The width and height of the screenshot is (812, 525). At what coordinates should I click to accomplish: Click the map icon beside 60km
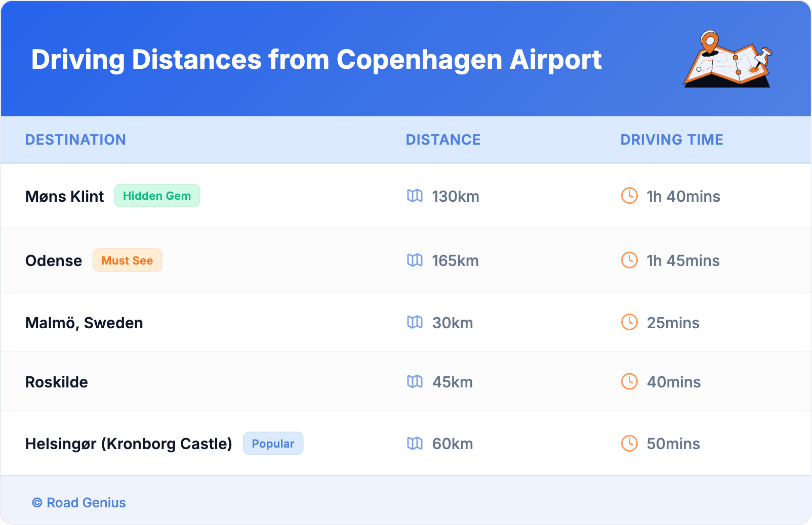[x=415, y=444]
